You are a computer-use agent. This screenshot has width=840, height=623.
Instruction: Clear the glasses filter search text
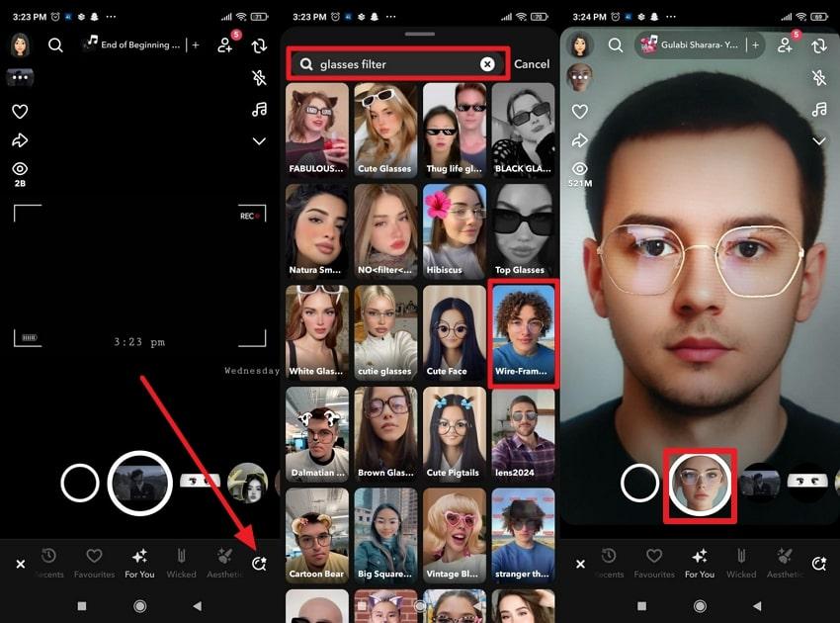(x=487, y=64)
